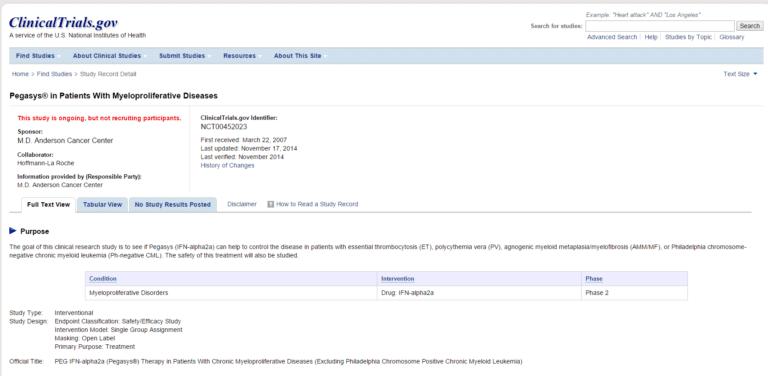Click the Condition column header

(x=103, y=279)
